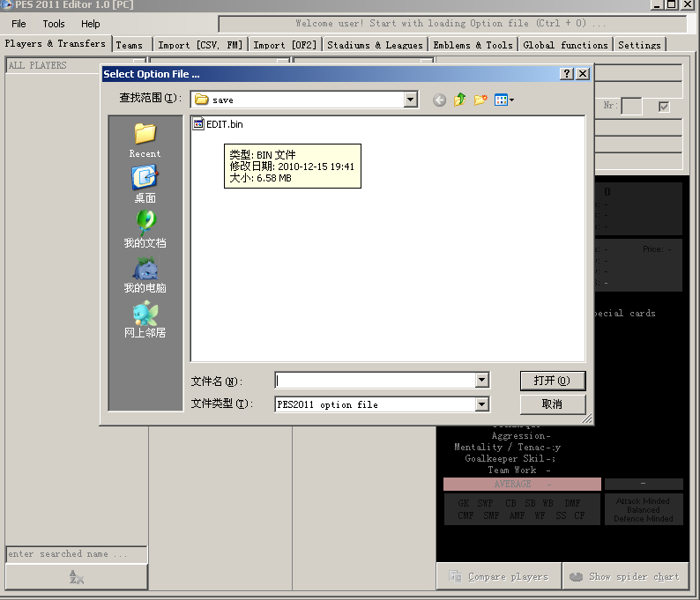Click the Compare players button
This screenshot has width=700, height=600.
(498, 576)
